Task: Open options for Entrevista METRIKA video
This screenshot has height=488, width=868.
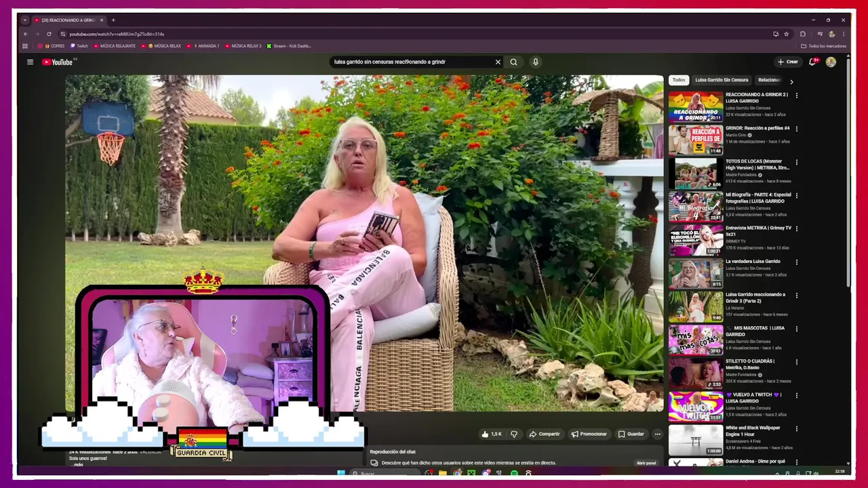Action: click(797, 228)
